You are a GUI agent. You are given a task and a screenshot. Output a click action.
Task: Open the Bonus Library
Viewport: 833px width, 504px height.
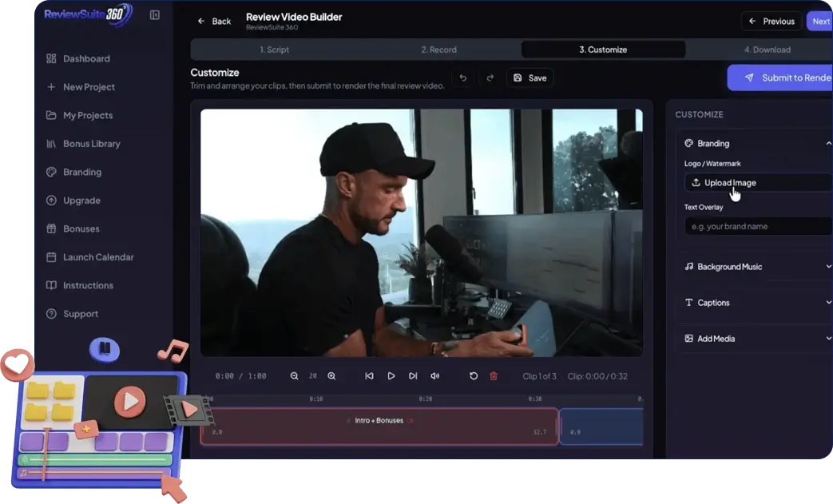83,144
